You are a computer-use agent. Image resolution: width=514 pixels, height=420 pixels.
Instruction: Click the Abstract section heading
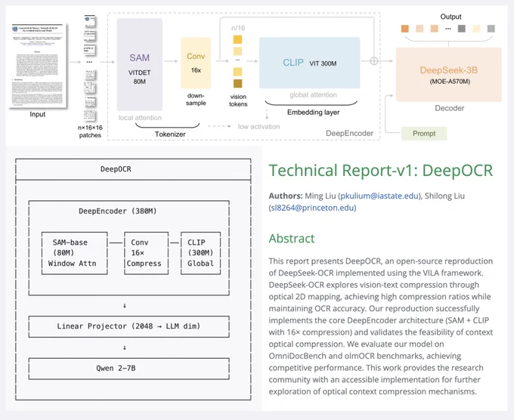coord(292,238)
